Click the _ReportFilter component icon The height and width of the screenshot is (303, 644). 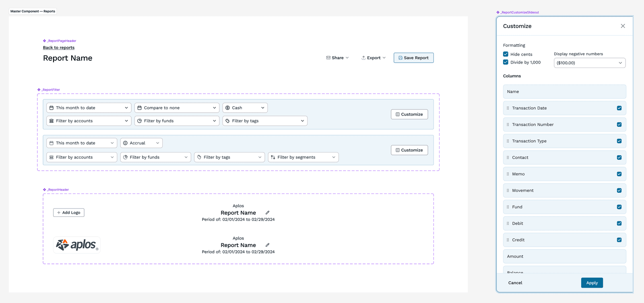(x=39, y=90)
